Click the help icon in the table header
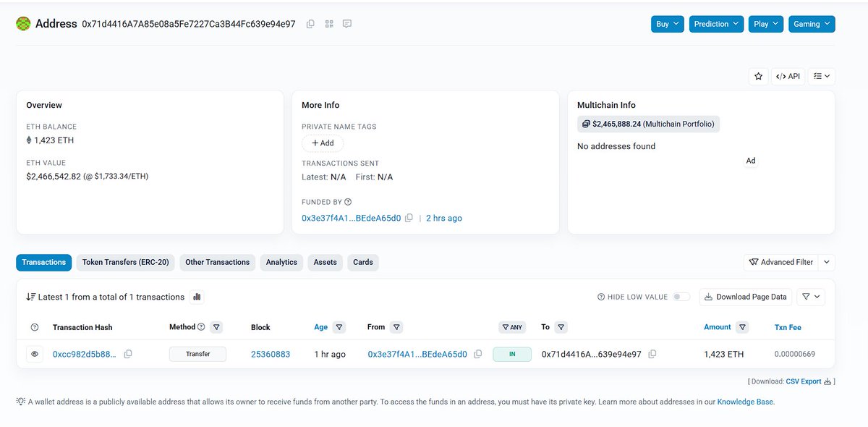 [x=35, y=328]
